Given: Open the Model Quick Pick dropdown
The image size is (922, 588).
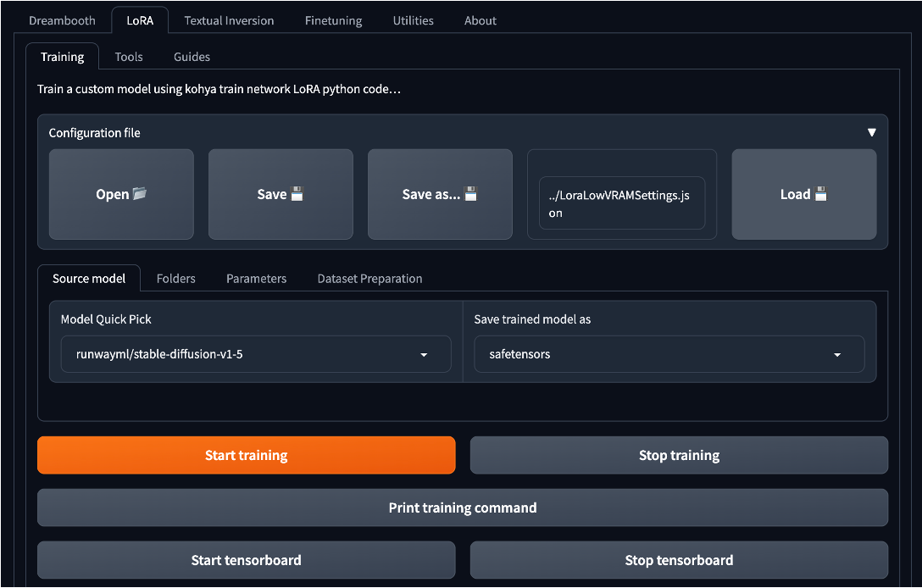Looking at the screenshot, I should click(x=255, y=354).
